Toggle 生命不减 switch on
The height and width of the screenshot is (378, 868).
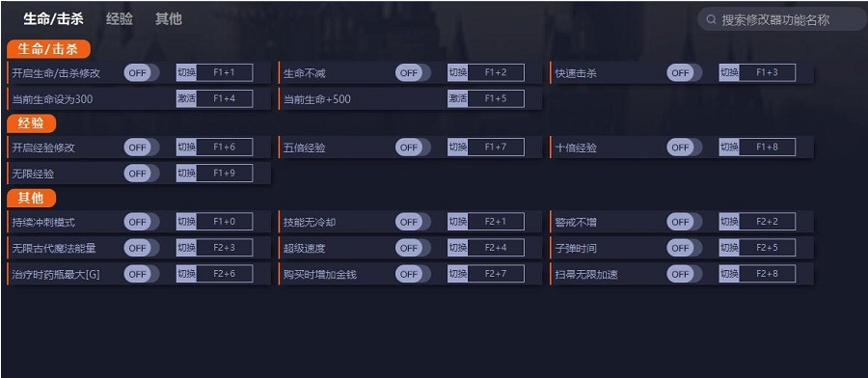coord(413,72)
